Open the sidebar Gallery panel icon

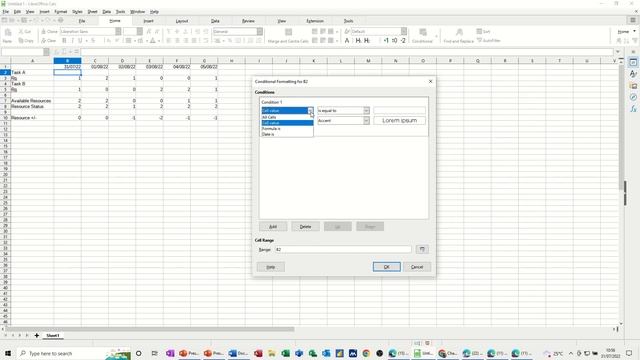(633, 86)
